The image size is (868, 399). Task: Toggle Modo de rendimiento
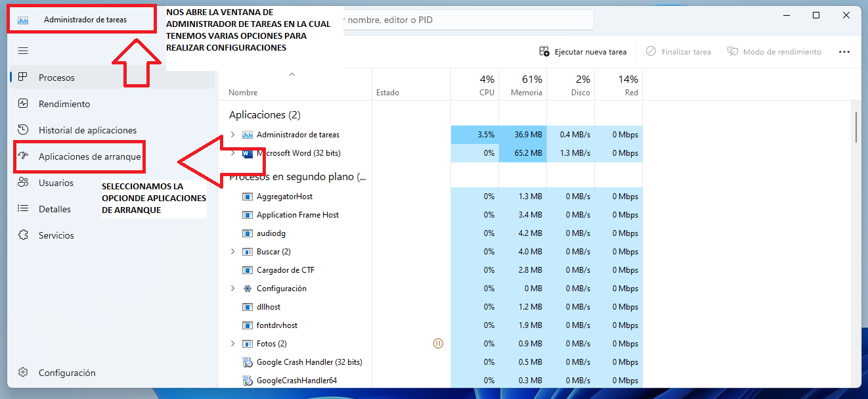click(x=774, y=52)
